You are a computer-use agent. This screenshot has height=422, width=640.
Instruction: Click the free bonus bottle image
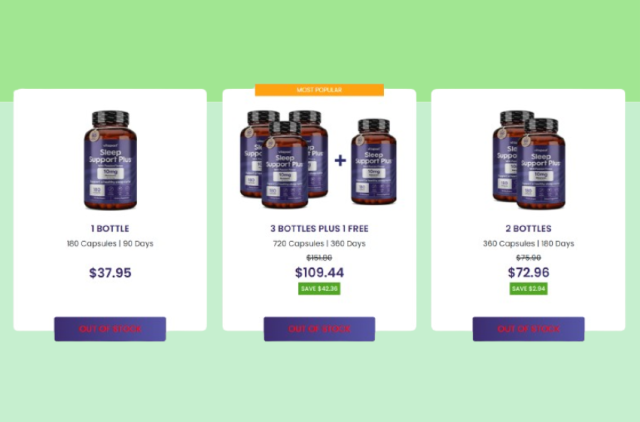tap(373, 161)
